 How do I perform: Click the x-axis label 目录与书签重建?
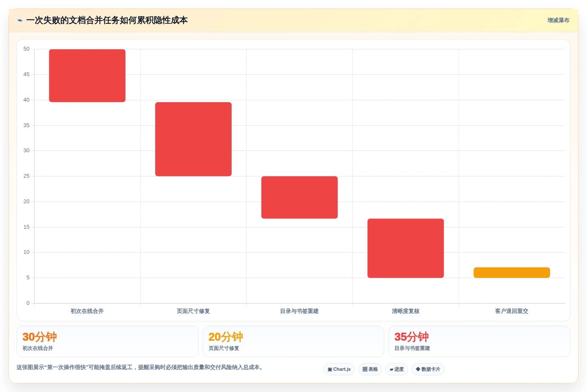pos(300,311)
